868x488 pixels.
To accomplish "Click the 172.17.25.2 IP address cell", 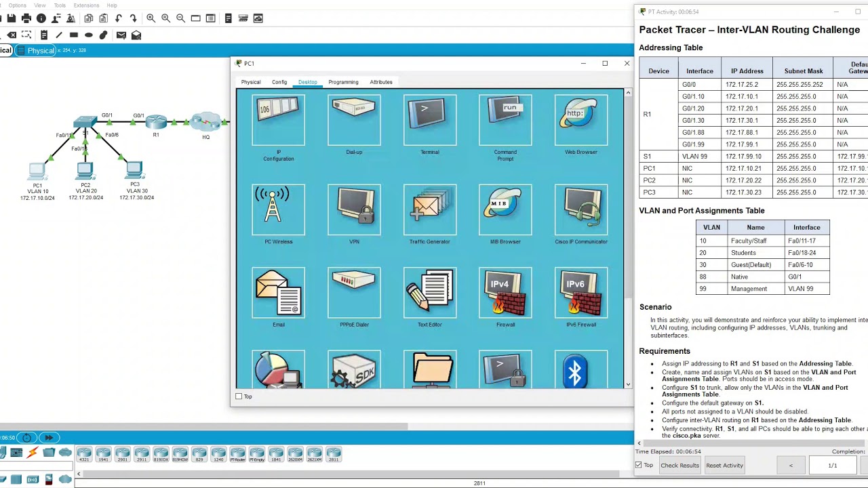I will click(747, 85).
